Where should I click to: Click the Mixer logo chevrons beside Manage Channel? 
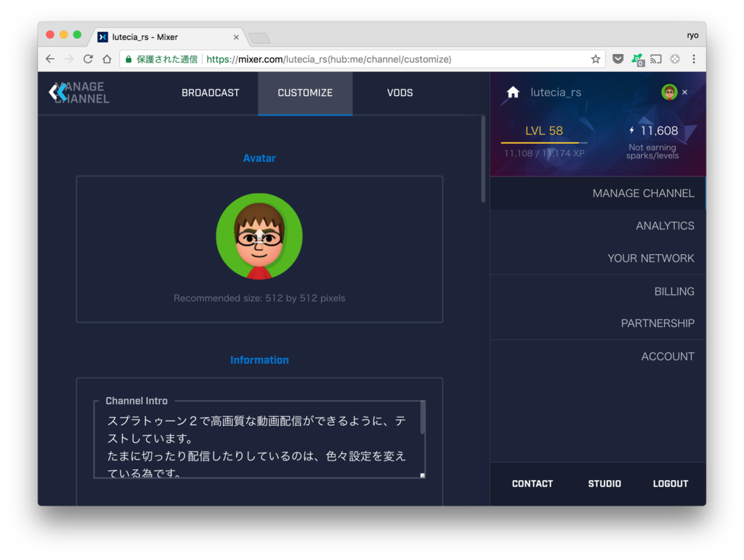pos(58,92)
